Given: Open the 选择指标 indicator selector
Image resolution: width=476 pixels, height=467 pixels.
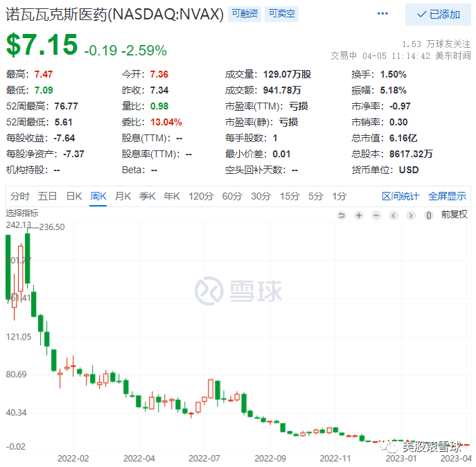Looking at the screenshot, I should point(22,213).
